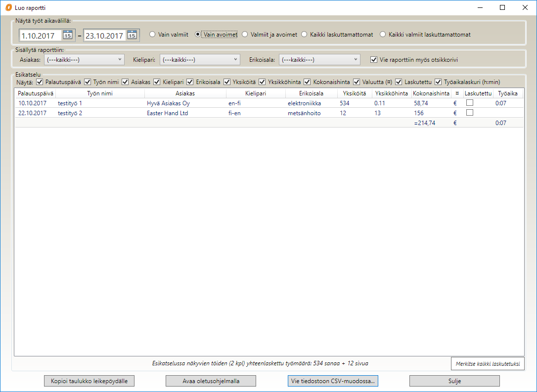Open the end date calendar picker
The image size is (537, 392).
tap(132, 35)
